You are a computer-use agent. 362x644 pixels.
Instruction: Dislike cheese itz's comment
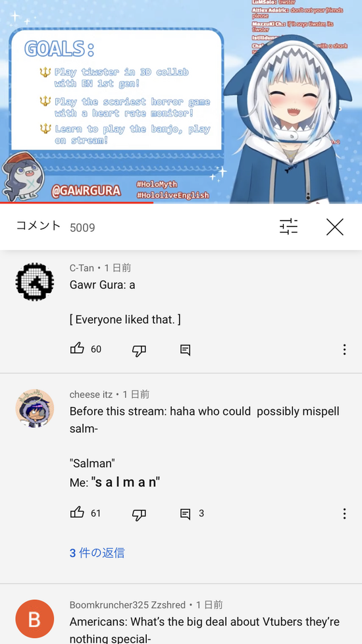tap(139, 514)
